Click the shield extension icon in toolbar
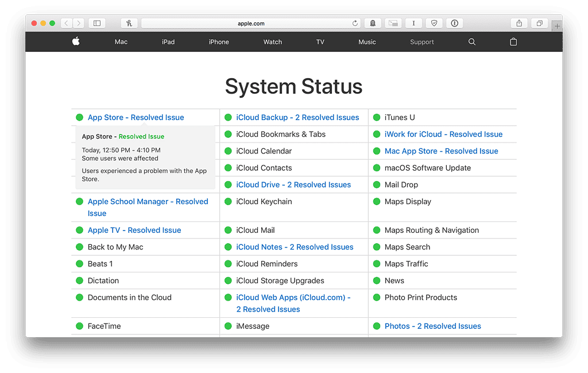This screenshot has width=588, height=373. (434, 24)
